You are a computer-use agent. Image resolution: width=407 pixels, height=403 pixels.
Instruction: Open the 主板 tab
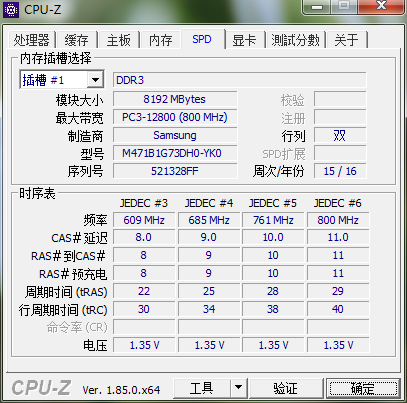(x=119, y=40)
